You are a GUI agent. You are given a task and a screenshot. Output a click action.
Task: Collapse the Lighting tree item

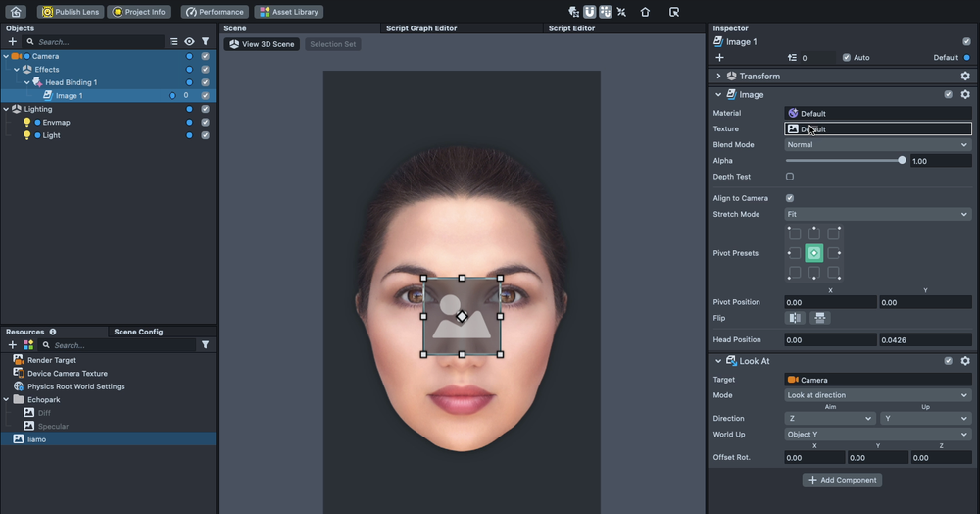[6, 109]
